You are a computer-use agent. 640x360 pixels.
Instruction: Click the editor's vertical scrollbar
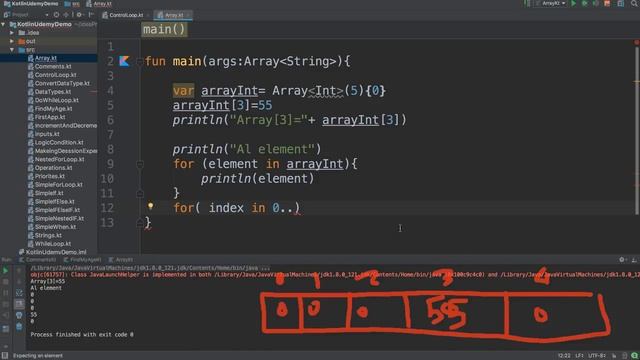coord(637,131)
